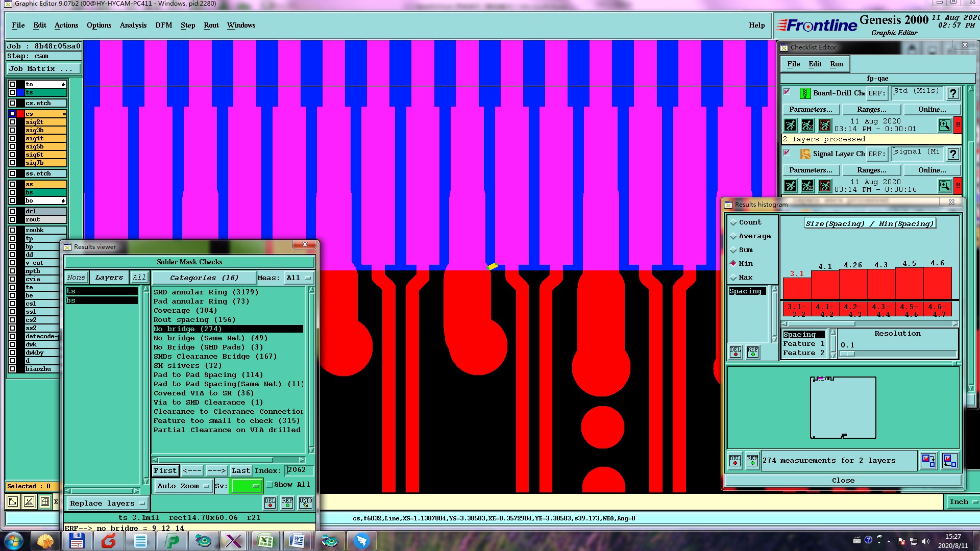This screenshot has height=551, width=980.
Task: Open help for Board-Drill check
Action: 953,93
